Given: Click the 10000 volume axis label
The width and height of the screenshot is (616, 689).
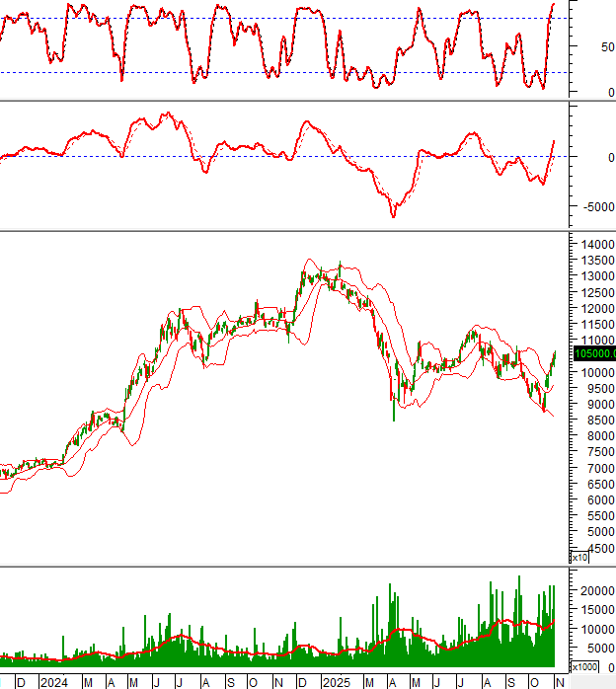Looking at the screenshot, I should coord(593,629).
